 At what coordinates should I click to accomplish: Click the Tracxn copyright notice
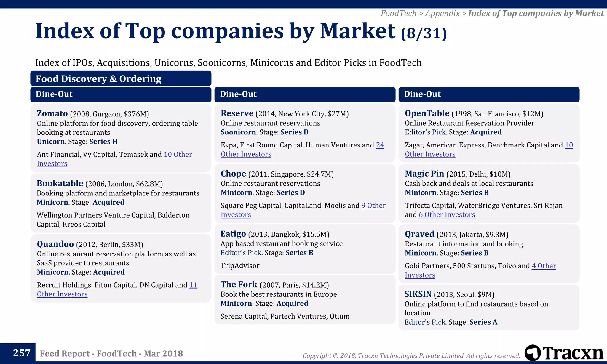click(411, 356)
